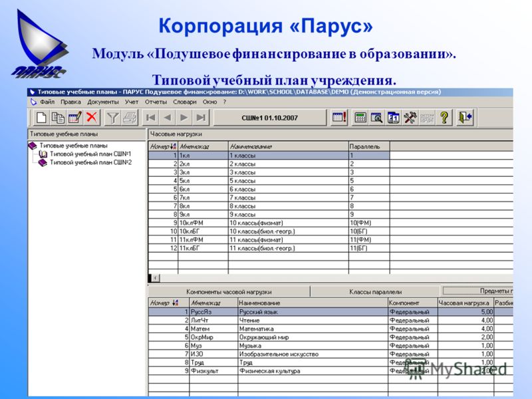Select the 'Окружающий мир' subject row

click(x=331, y=337)
